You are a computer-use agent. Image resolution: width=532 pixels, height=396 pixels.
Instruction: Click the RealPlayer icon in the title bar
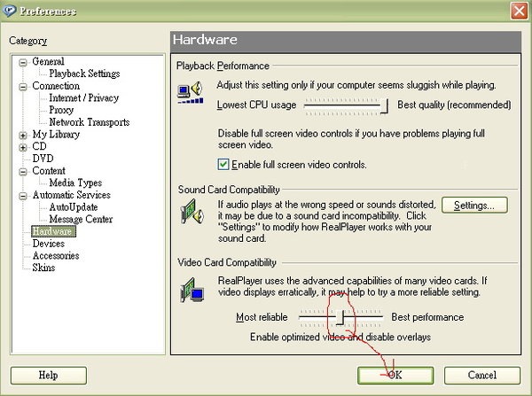pos(9,11)
